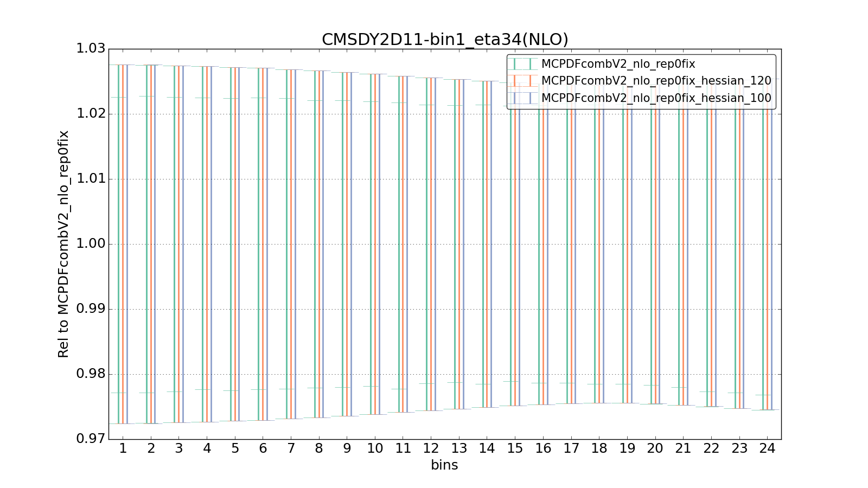Click x-axis tick label 7
Screen dimensions: 868x488
click(x=291, y=448)
